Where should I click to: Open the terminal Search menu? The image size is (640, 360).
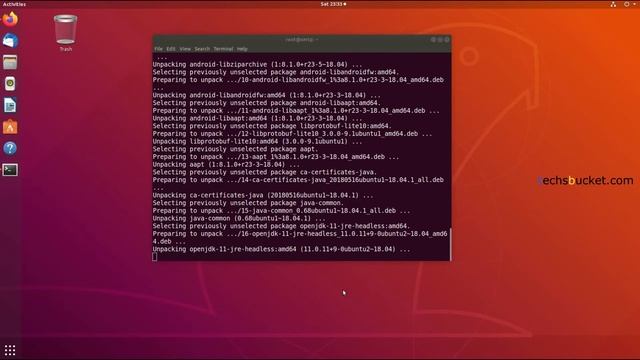point(202,49)
